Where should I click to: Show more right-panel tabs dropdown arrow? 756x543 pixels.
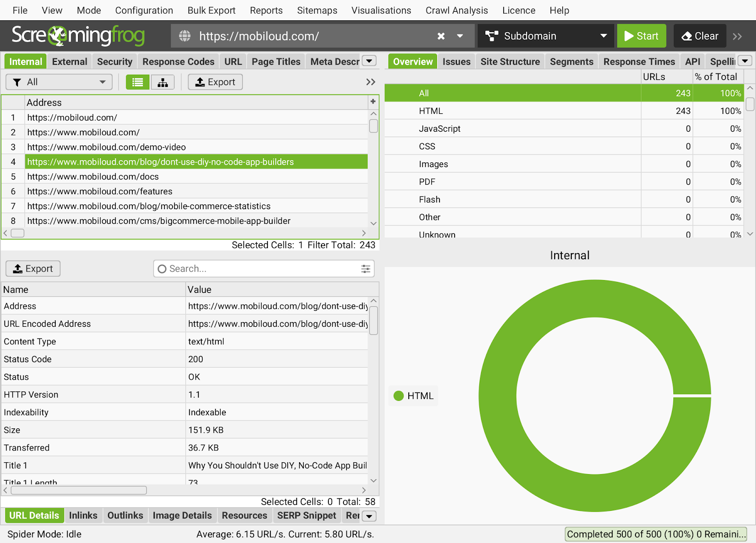click(x=745, y=61)
